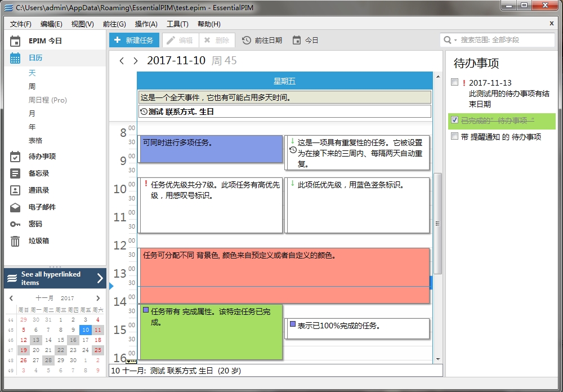Viewport: 563px width, 392px height.
Task: Select day 17 in mini calendar
Action: 85,340
